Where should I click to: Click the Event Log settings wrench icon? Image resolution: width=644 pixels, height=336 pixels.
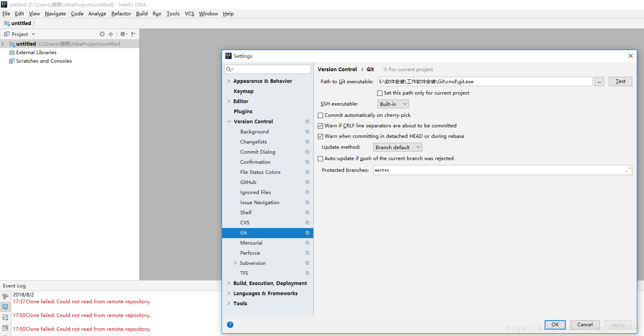pos(5,297)
